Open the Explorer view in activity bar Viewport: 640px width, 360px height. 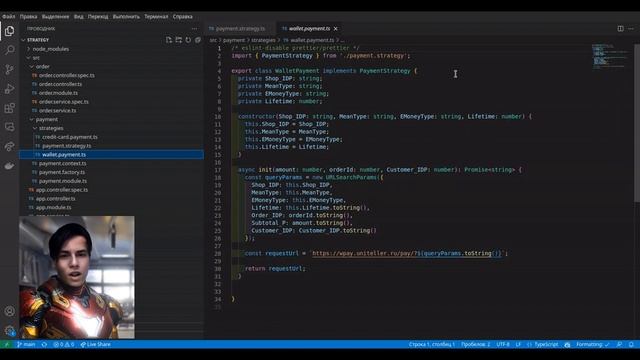(9, 31)
